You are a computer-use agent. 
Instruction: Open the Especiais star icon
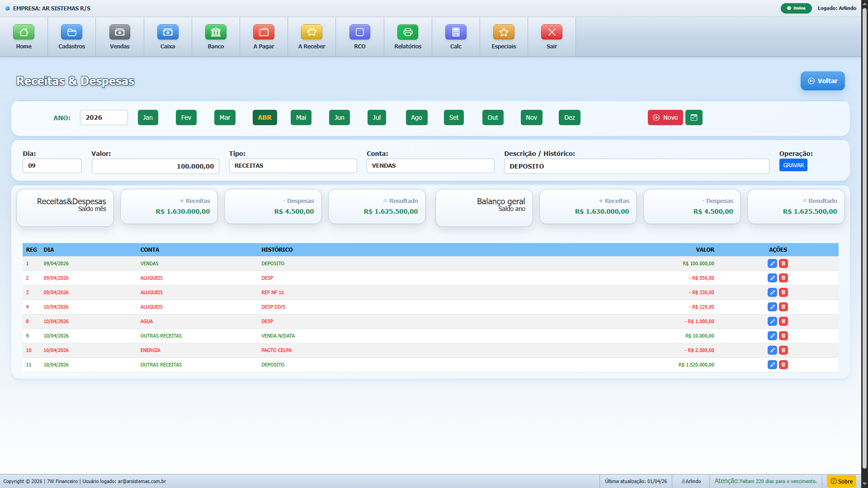504,32
